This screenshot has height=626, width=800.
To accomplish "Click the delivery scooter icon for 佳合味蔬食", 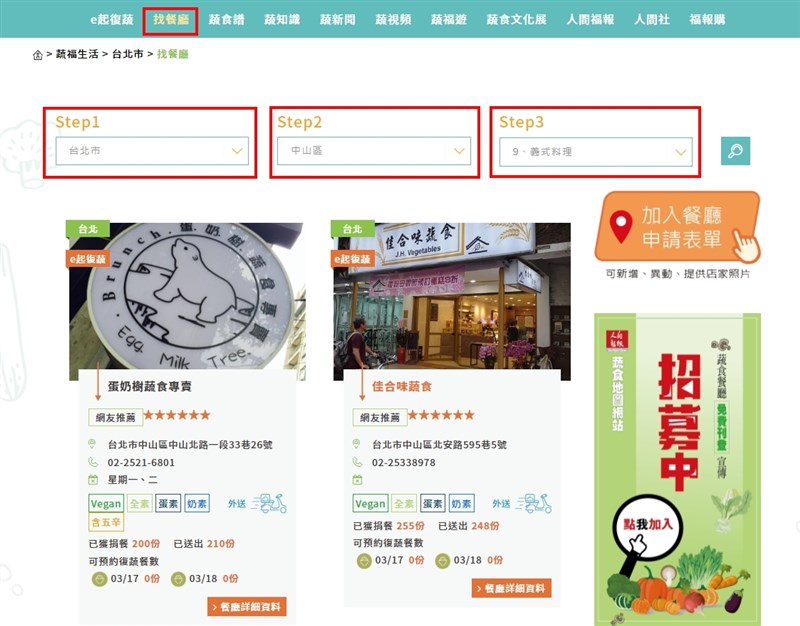I will pyautogui.click(x=534, y=504).
